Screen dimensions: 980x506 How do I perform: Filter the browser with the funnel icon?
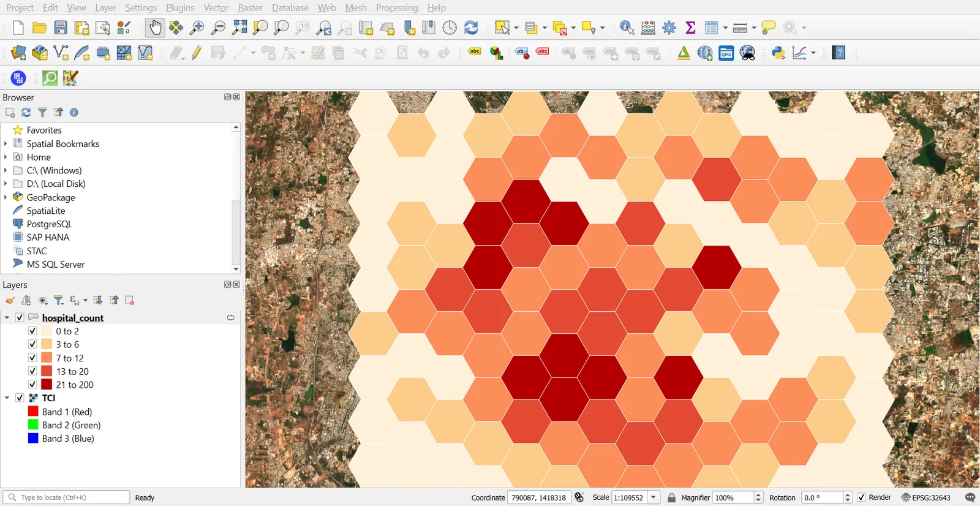[x=42, y=113]
